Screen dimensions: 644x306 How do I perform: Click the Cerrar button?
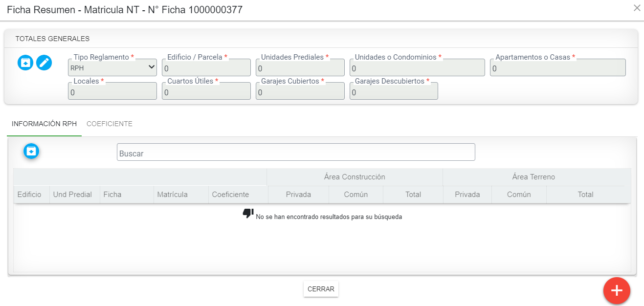(x=321, y=289)
